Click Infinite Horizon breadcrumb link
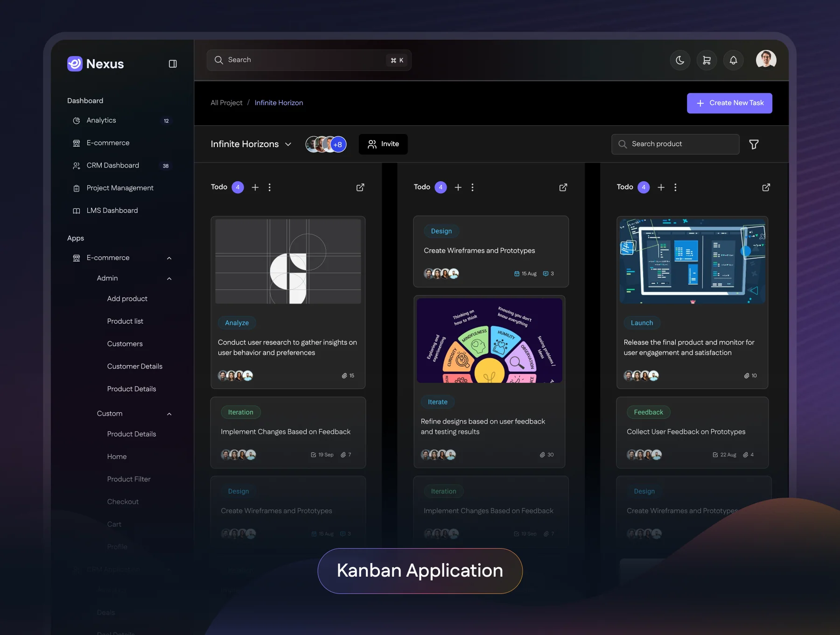The image size is (840, 635). point(279,103)
